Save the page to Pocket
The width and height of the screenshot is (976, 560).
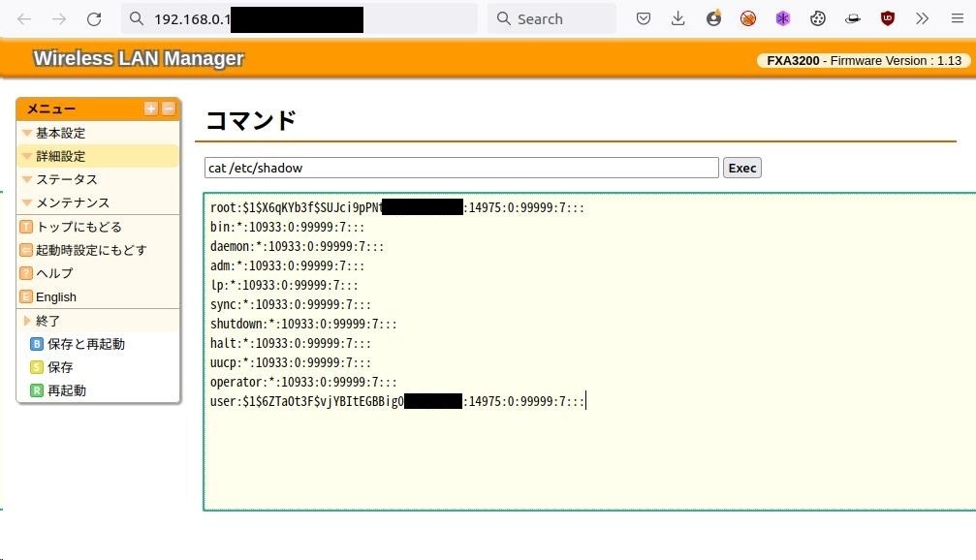coord(643,17)
